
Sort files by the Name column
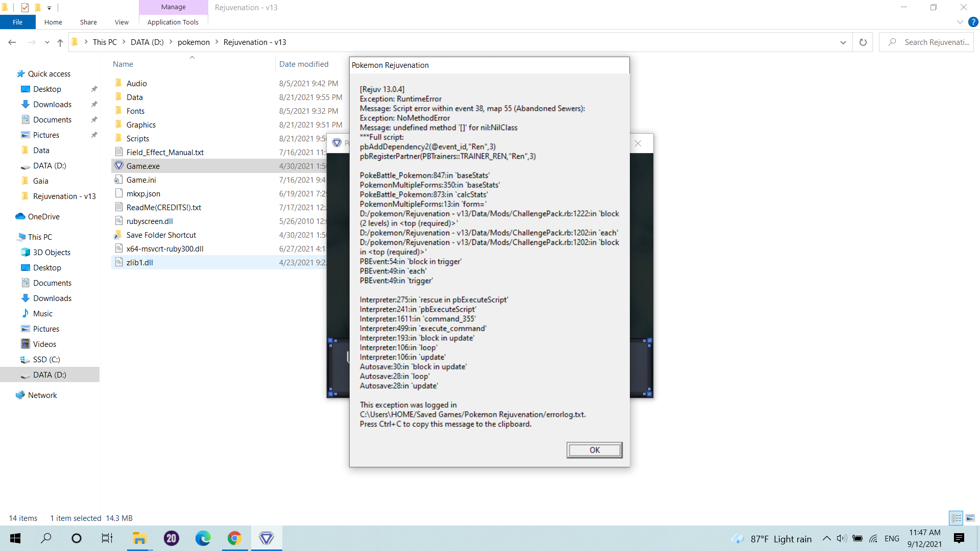[123, 64]
